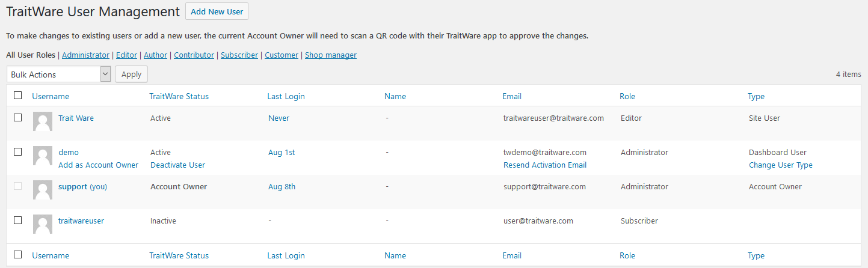Click Username in the footer row
Viewport: 868px width, 268px height.
point(51,255)
